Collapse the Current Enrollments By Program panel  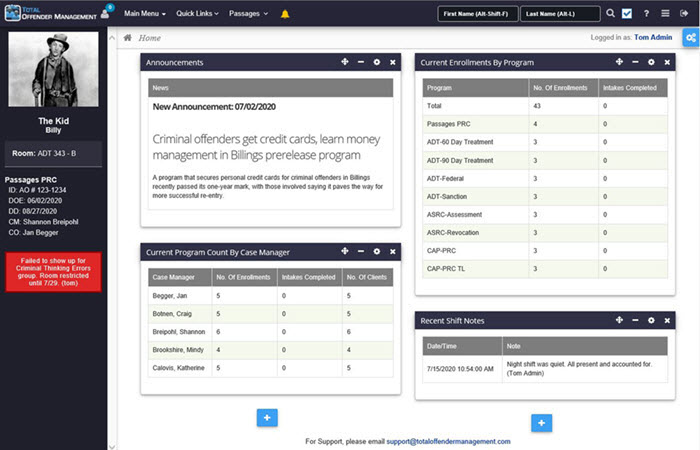[635, 62]
